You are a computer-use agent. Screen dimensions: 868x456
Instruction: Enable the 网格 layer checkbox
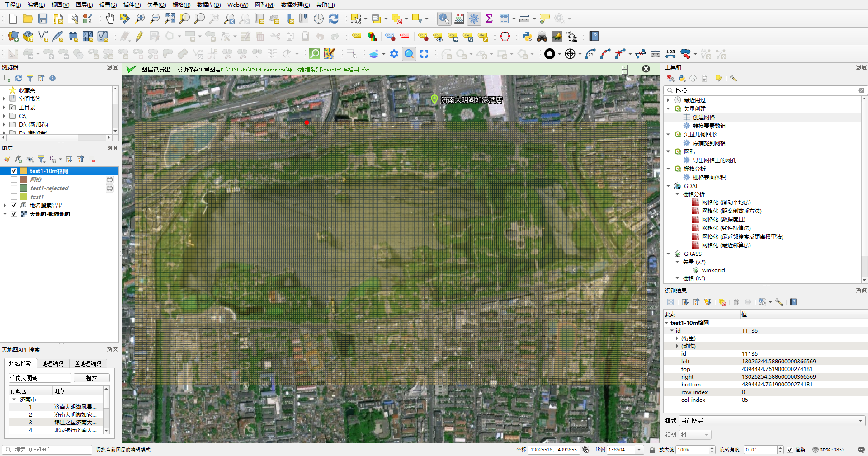point(14,179)
